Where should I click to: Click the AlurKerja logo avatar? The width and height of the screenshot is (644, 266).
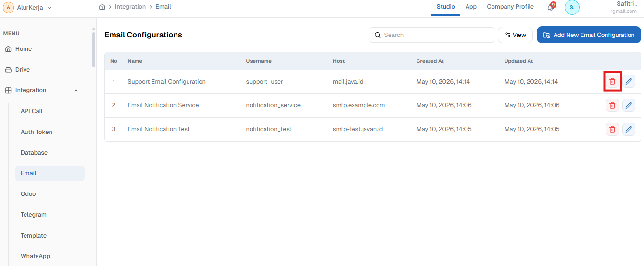tap(8, 7)
